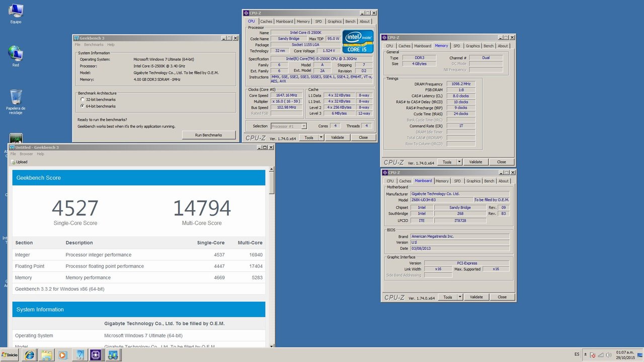The image size is (644, 362).
Task: Open Memory tab in Mainboard window
Action: tap(442, 181)
